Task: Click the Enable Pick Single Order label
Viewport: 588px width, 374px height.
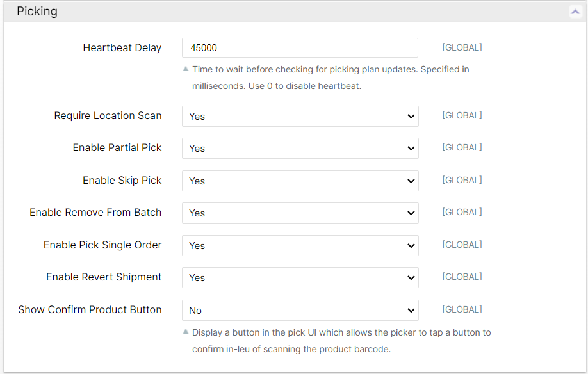Action: pos(102,245)
